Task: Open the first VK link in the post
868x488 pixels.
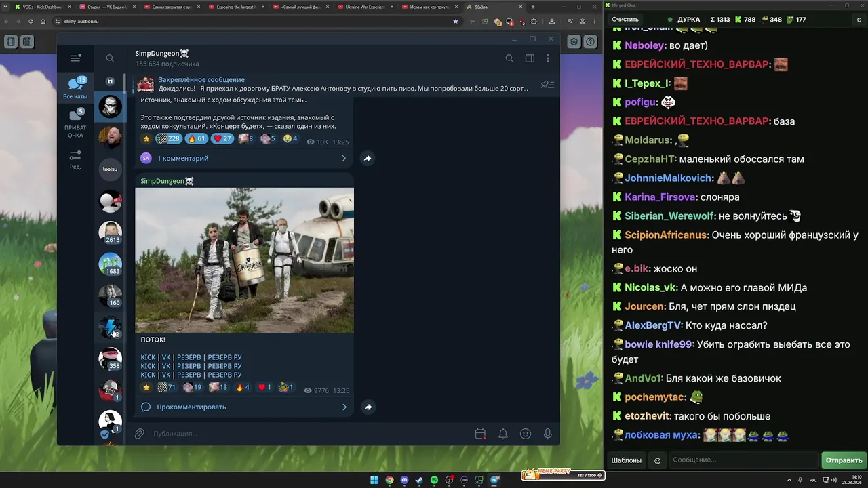Action: [166, 357]
